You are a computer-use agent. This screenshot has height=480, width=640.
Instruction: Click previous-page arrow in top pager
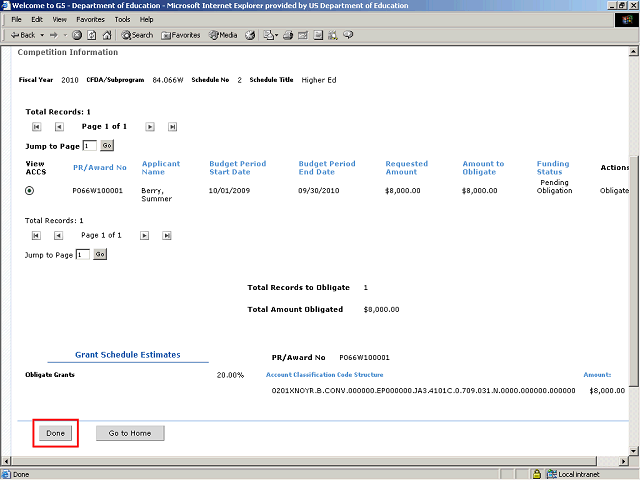click(59, 127)
